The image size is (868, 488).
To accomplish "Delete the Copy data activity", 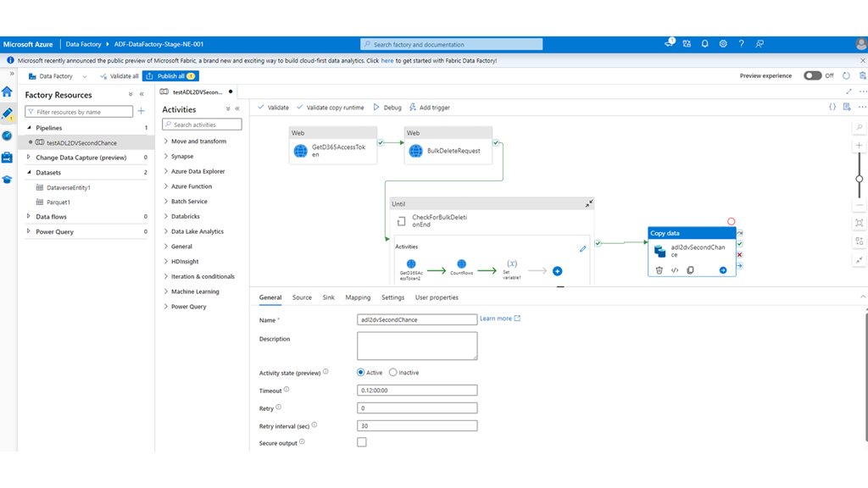I will tap(659, 270).
